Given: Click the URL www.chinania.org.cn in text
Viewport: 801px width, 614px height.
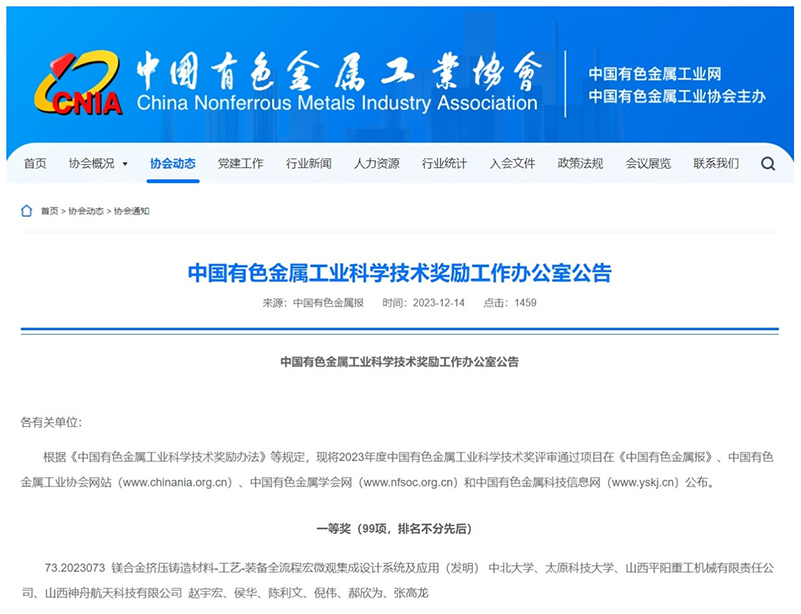Looking at the screenshot, I should [177, 482].
